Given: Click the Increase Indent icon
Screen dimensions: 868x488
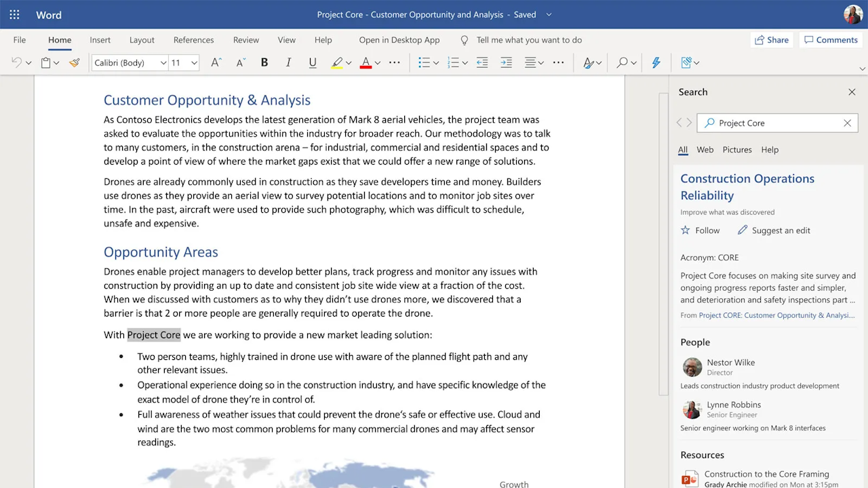Looking at the screenshot, I should [x=506, y=63].
